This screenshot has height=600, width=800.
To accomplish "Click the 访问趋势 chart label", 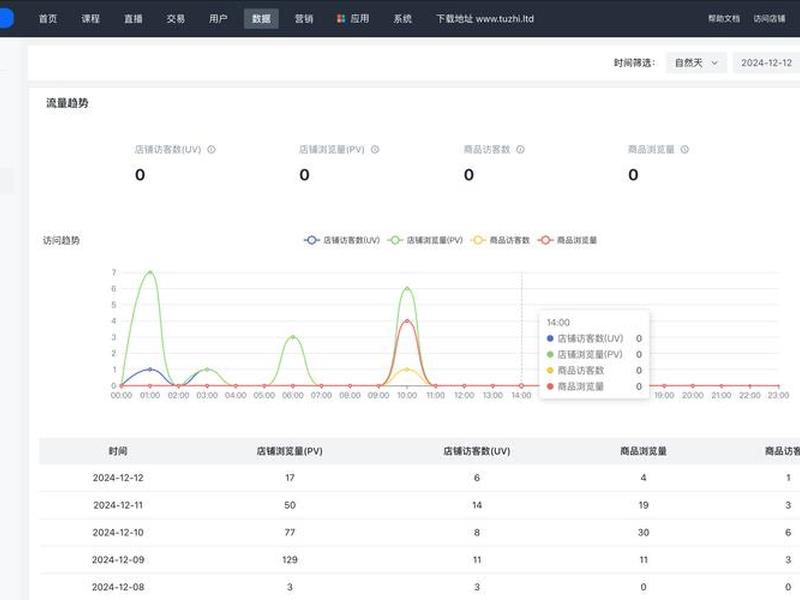I will 61,240.
